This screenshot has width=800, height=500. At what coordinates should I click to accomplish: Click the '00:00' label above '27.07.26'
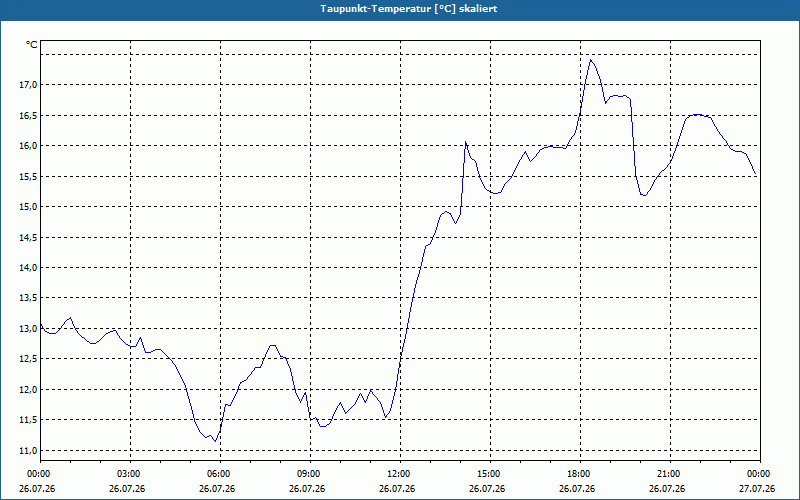[760, 473]
